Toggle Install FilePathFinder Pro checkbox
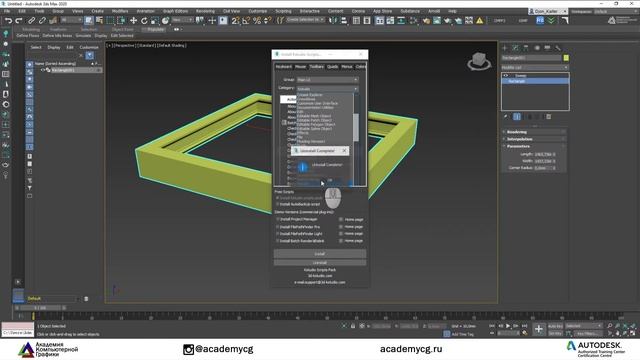Image resolution: width=640 pixels, height=360 pixels. [x=278, y=227]
